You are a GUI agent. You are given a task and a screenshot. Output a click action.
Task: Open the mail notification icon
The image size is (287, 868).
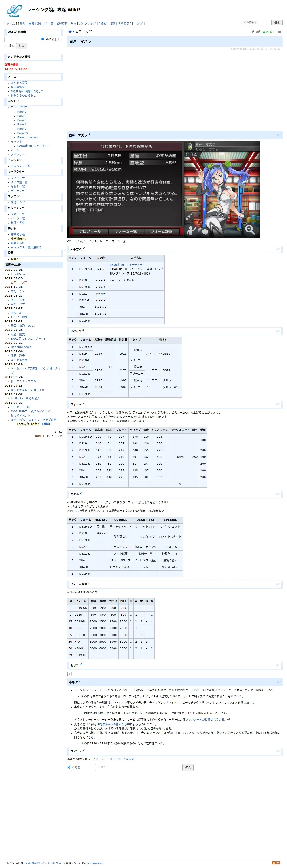tap(258, 32)
